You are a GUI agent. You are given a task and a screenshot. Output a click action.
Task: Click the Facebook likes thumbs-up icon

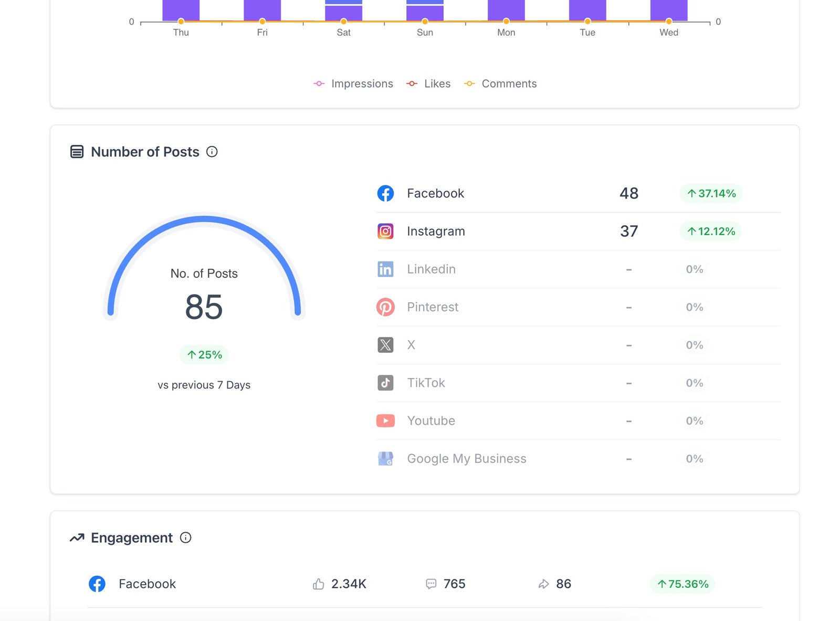click(x=318, y=584)
